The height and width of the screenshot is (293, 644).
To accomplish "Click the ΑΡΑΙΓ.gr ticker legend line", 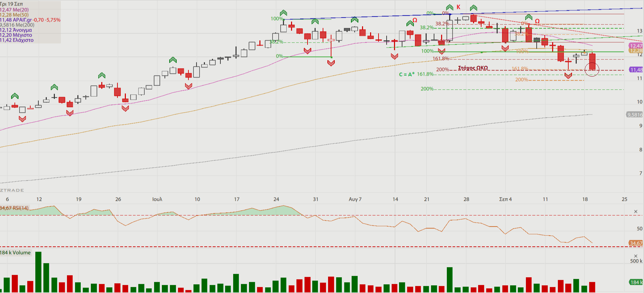I will coord(30,20).
